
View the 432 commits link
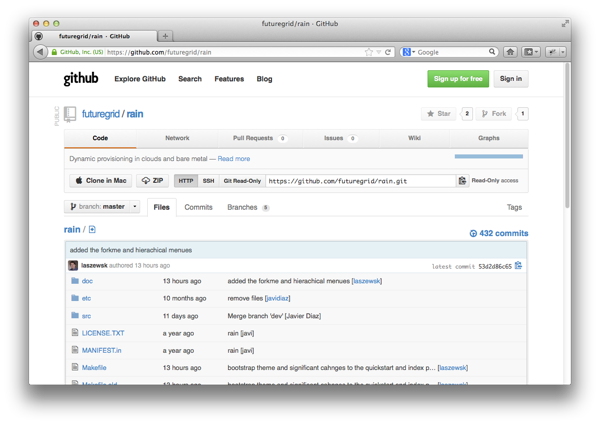click(x=499, y=233)
